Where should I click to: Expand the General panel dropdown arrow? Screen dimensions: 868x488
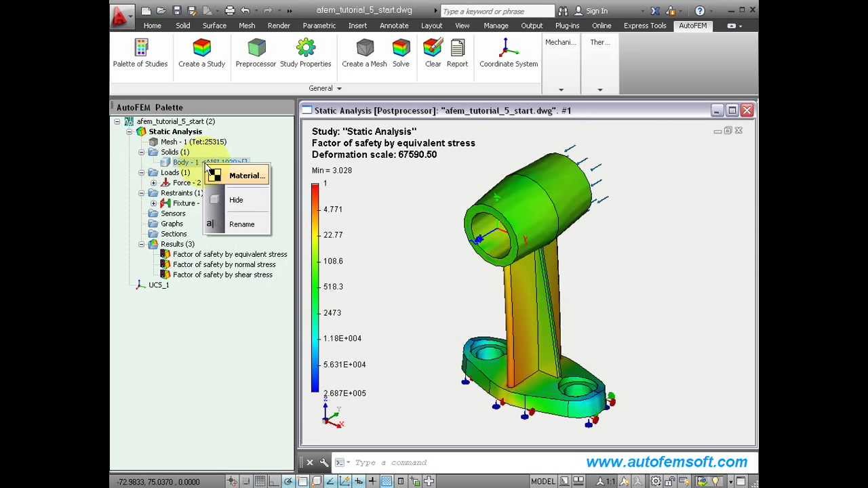339,88
